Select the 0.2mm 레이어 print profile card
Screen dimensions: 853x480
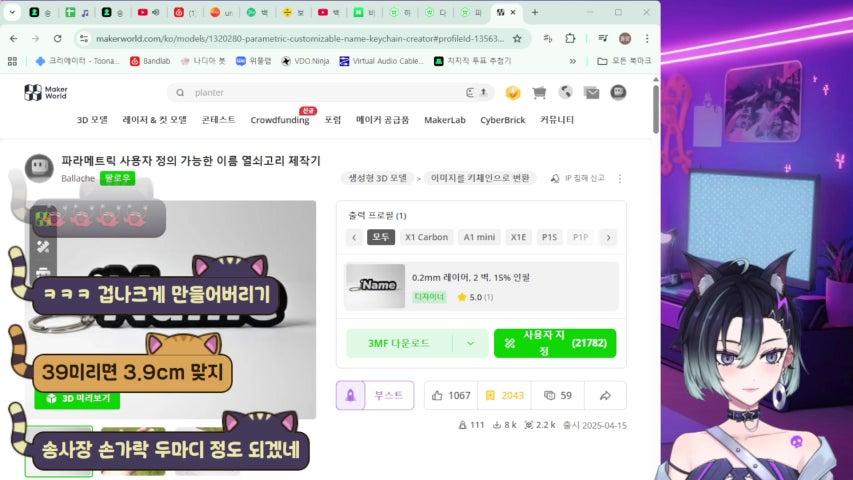481,286
